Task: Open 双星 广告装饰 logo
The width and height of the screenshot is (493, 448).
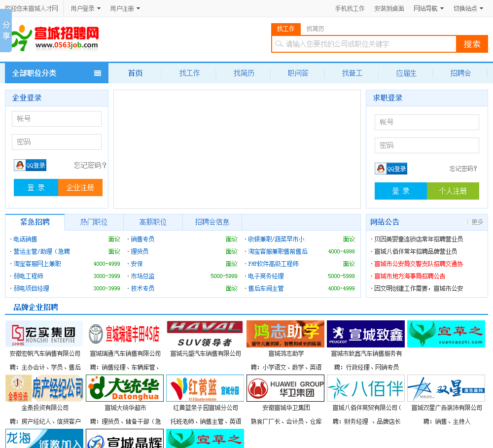Action: 446,388
